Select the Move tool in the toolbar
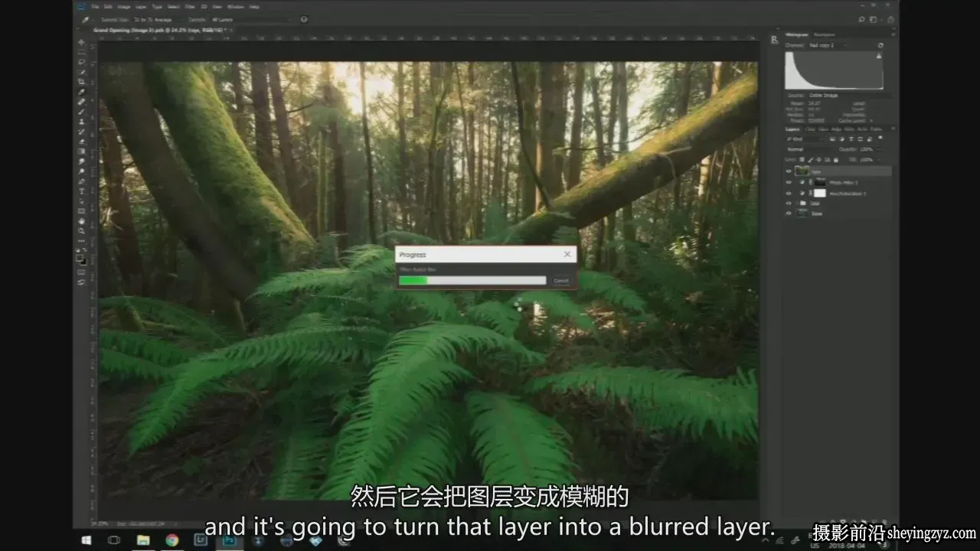This screenshot has width=980, height=551. pos(82,43)
